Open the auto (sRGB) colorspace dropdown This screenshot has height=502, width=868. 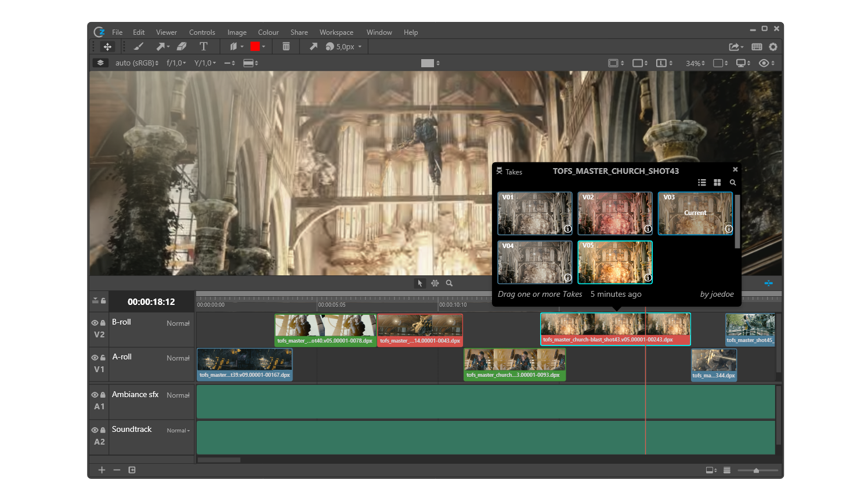[x=137, y=63]
